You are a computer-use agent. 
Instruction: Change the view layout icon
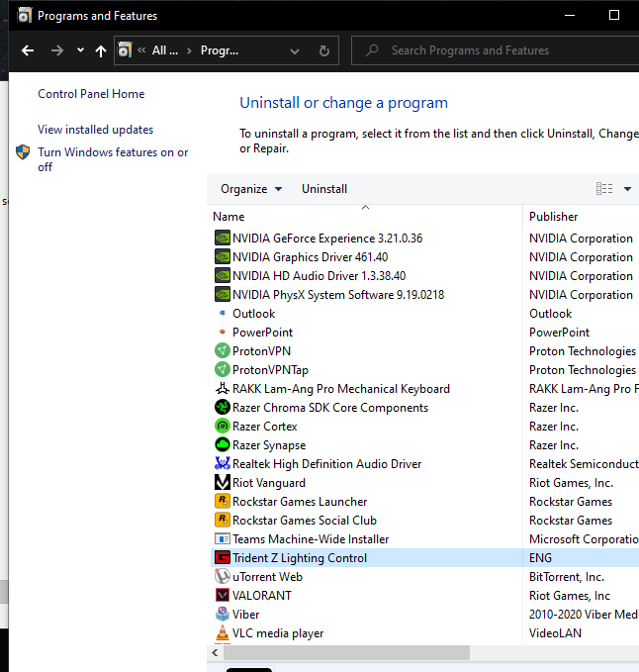tap(604, 189)
